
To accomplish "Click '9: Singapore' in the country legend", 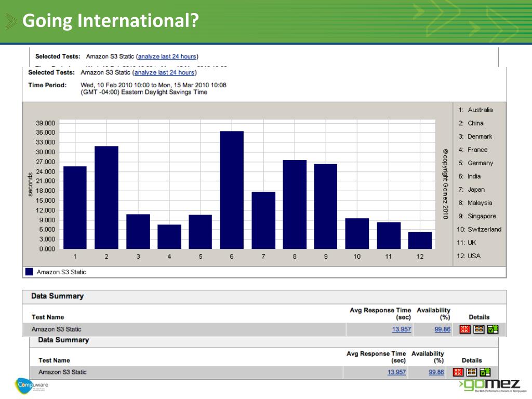I will tap(477, 216).
